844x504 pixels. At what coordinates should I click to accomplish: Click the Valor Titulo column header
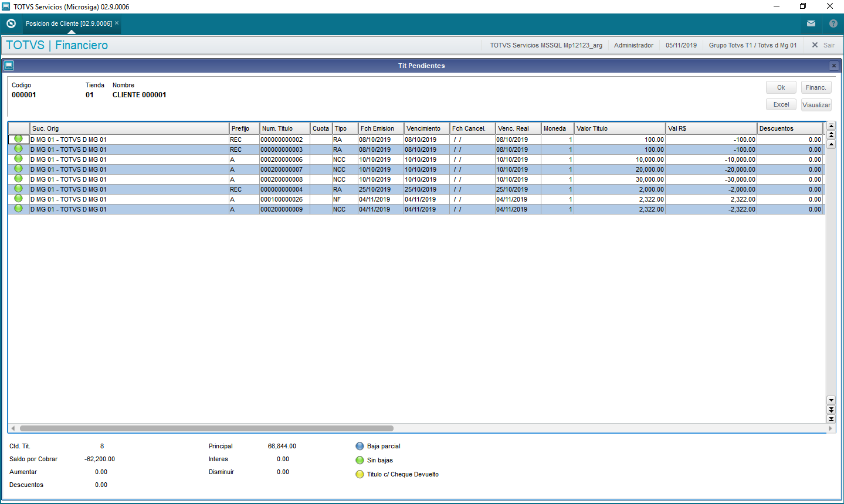[x=619, y=128]
